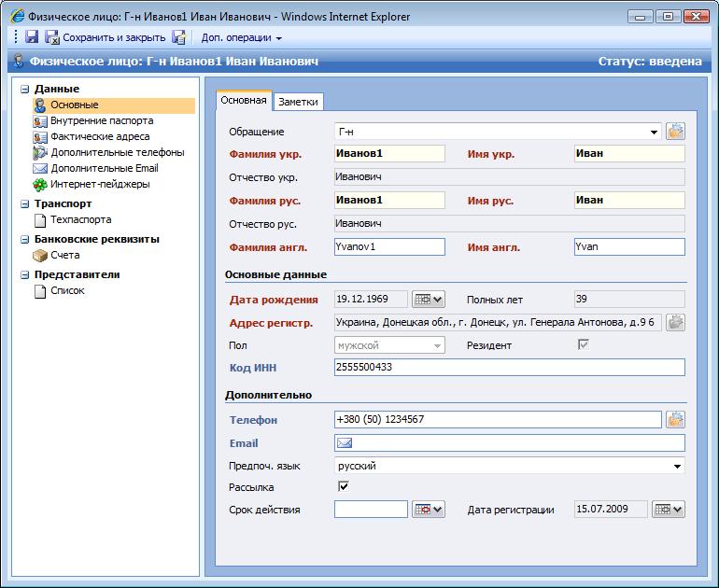Open the Внутренние паспорта section
The width and height of the screenshot is (719, 588).
click(x=102, y=120)
